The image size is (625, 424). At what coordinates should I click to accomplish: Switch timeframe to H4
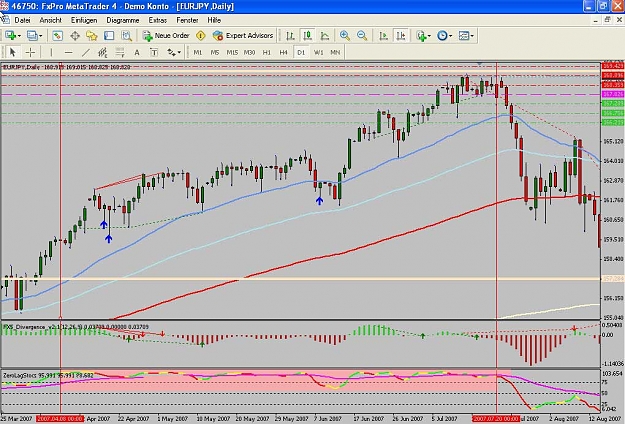[283, 52]
